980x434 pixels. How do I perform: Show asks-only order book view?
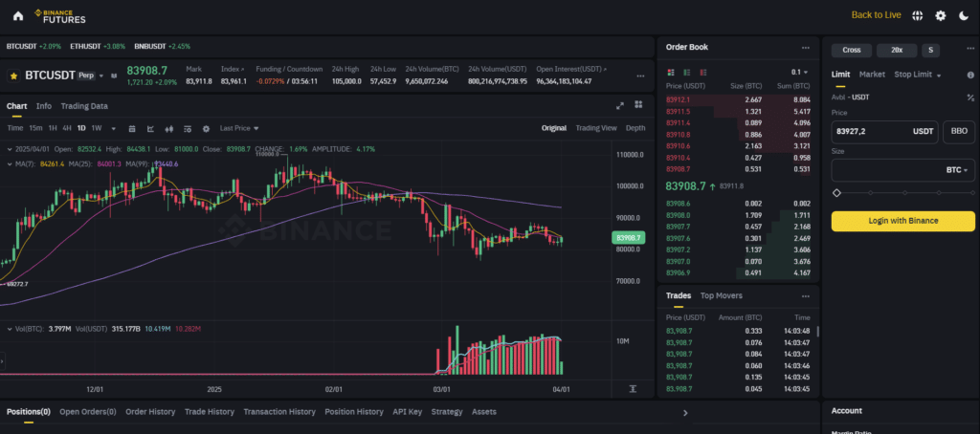pos(703,73)
